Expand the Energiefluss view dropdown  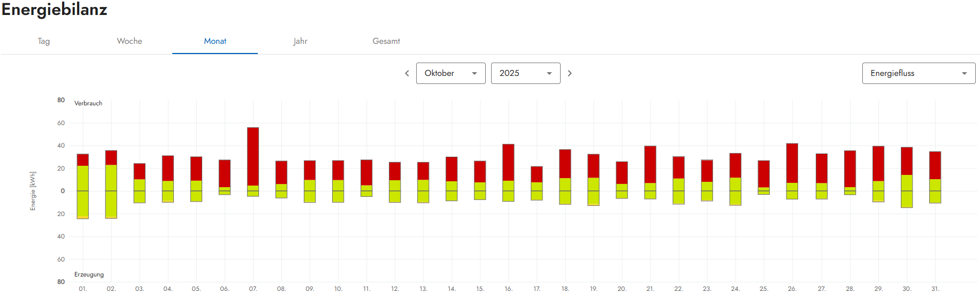918,73
